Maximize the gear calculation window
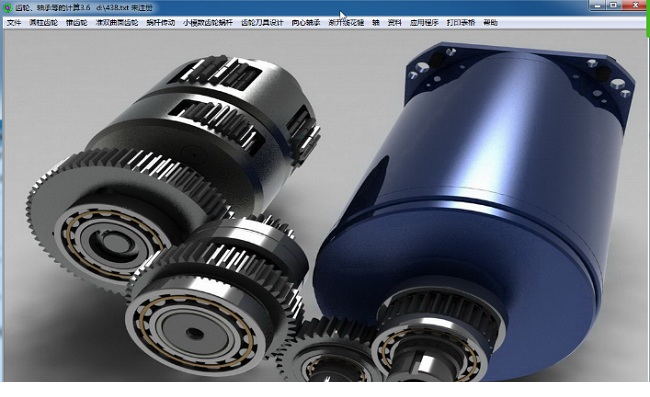Screen dimensions: 650x397 pyautogui.click(x=614, y=5)
